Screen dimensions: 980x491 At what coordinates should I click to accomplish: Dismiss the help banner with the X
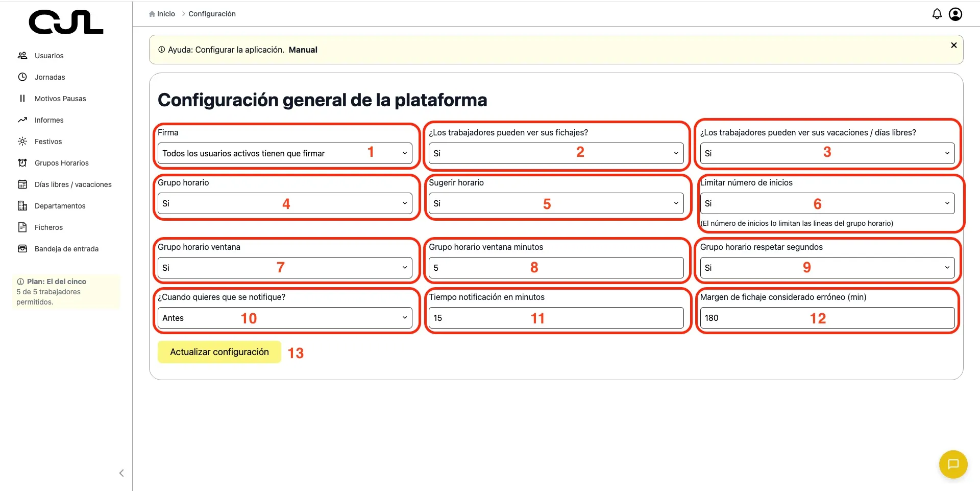pyautogui.click(x=953, y=45)
